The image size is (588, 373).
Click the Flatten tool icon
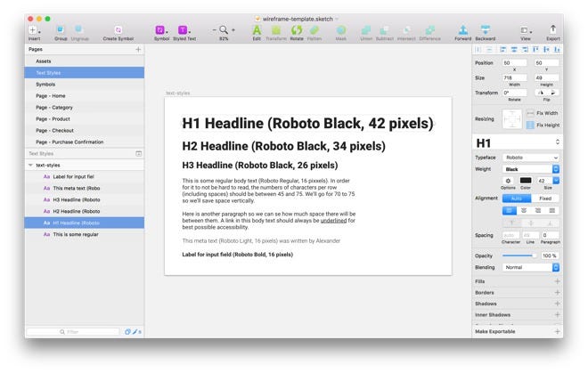[314, 29]
